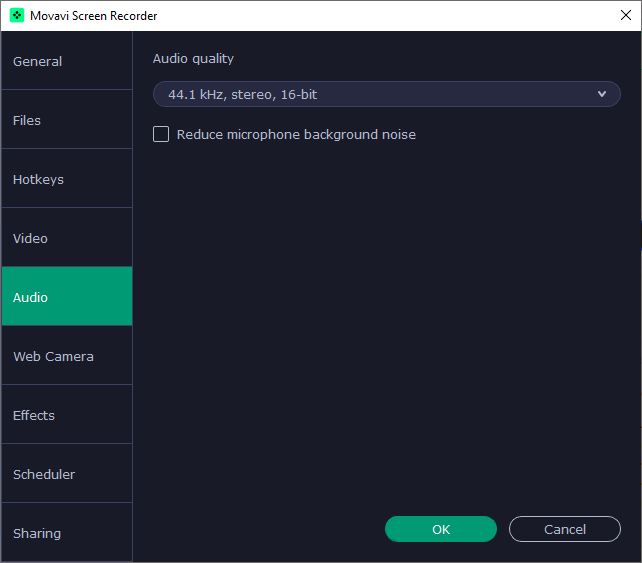Select the Audio tab in sidebar
This screenshot has width=642, height=563.
tap(67, 296)
